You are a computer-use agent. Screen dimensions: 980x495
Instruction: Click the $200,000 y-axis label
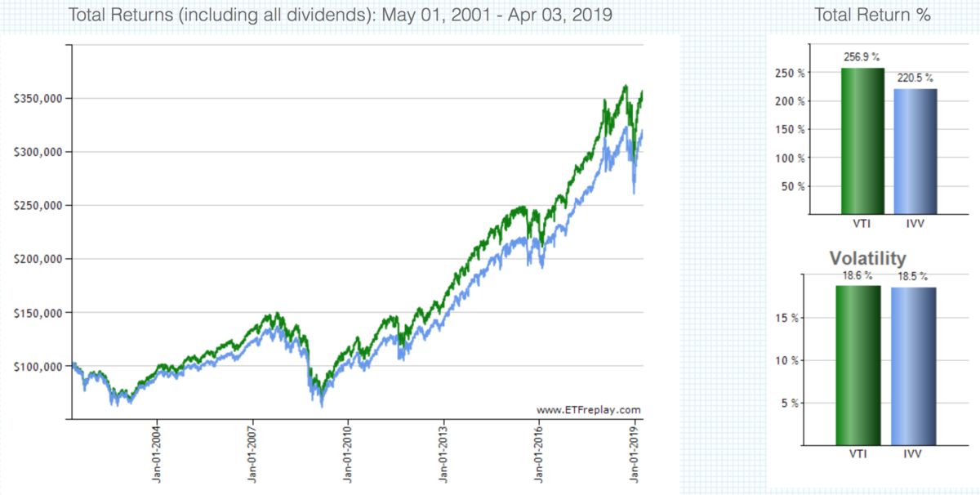pyautogui.click(x=38, y=259)
